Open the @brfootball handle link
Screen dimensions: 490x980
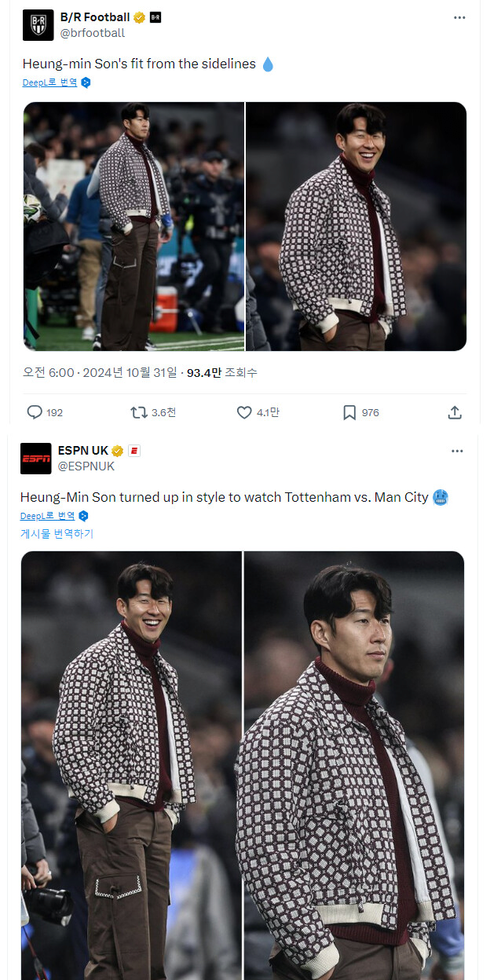[93, 33]
